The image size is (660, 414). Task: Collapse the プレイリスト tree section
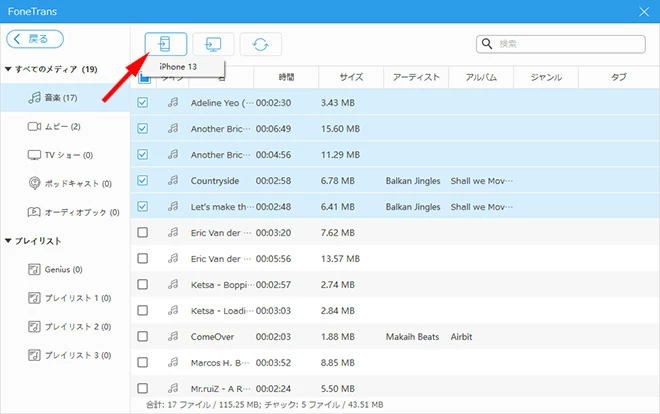8,241
